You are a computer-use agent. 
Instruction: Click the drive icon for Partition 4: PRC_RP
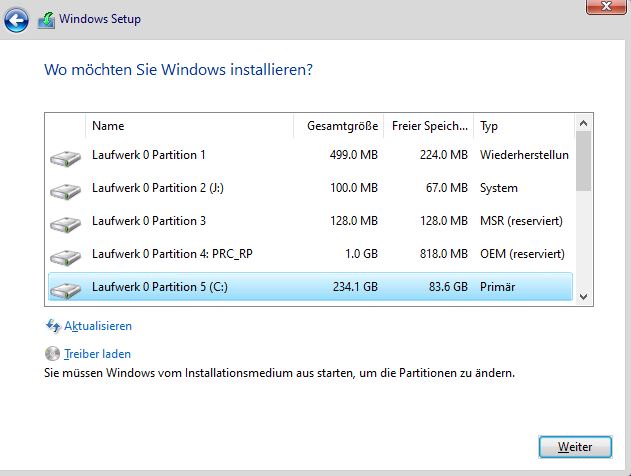click(x=66, y=257)
